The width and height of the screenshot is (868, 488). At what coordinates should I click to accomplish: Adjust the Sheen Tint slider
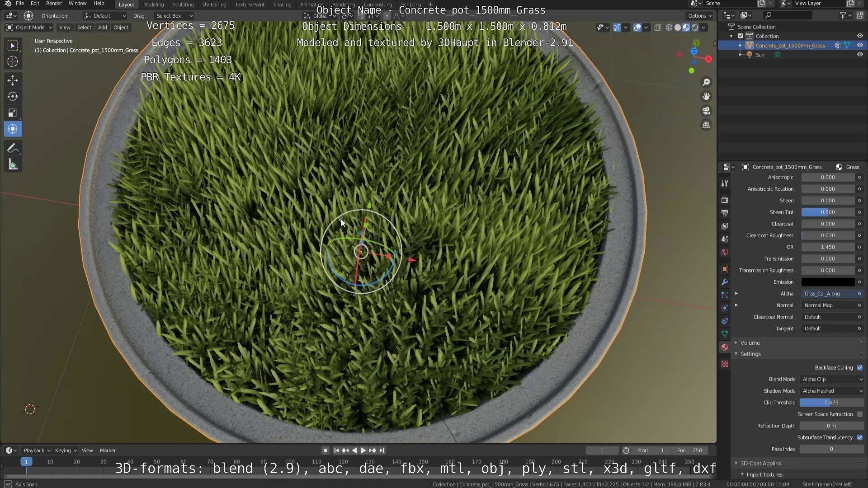tap(828, 212)
